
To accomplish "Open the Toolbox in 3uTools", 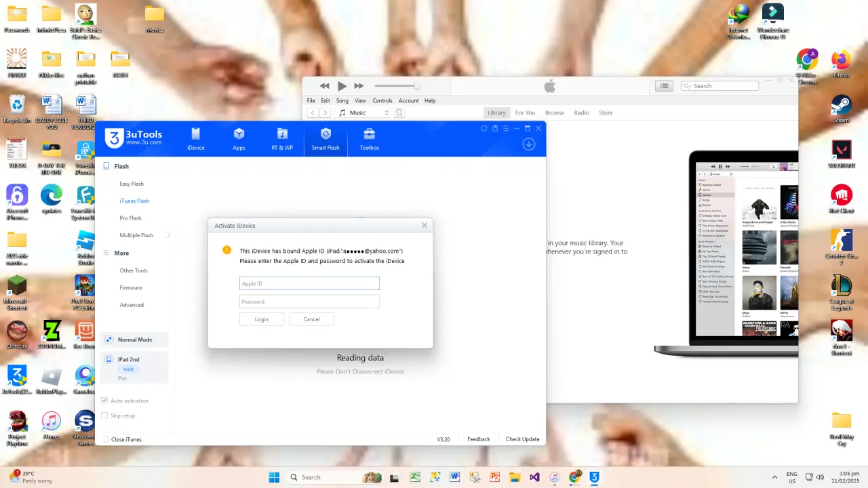I will pyautogui.click(x=370, y=139).
